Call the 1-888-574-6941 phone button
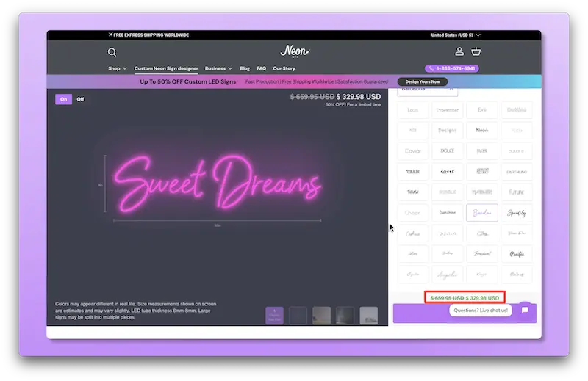The width and height of the screenshot is (588, 381). click(x=451, y=68)
